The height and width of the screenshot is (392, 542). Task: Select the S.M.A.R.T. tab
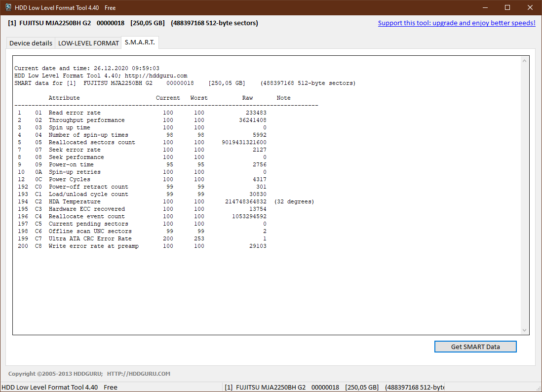pos(140,42)
